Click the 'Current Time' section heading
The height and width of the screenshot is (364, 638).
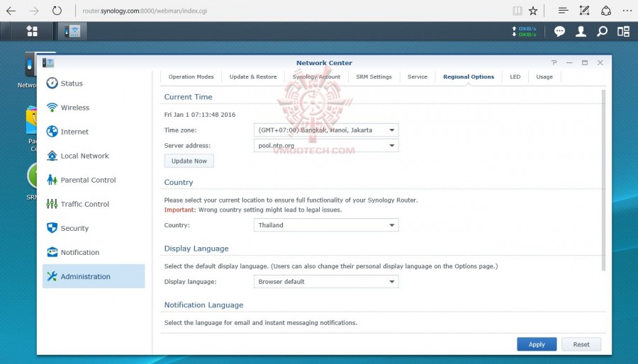click(x=188, y=97)
